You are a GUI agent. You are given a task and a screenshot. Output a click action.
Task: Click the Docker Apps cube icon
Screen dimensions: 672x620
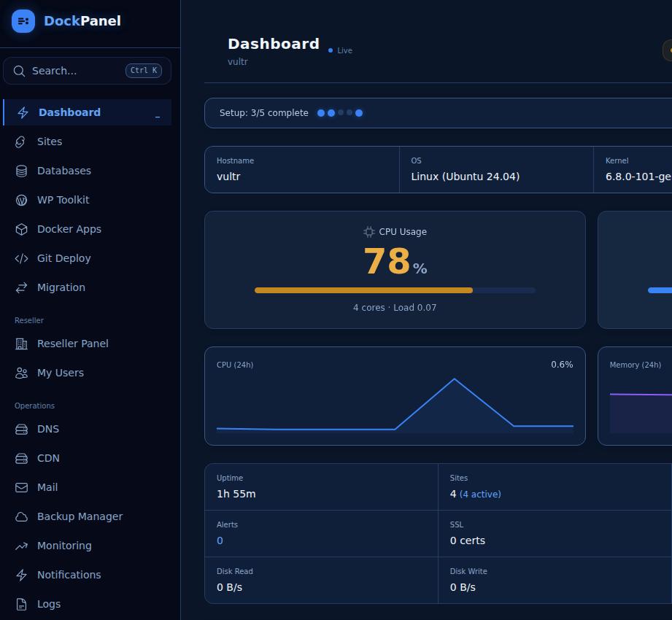[x=21, y=229]
